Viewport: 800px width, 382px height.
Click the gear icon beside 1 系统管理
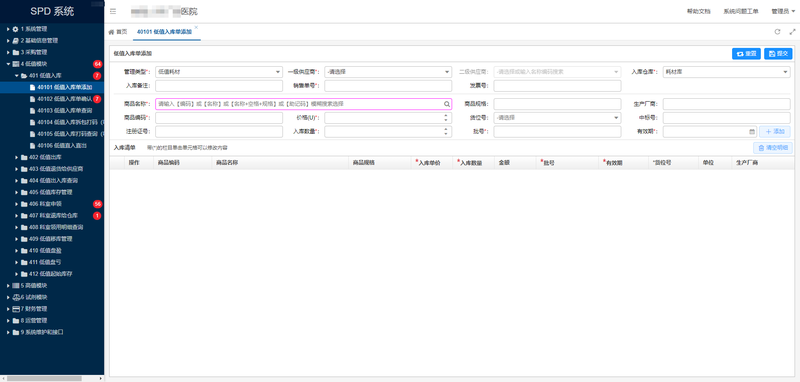15,29
